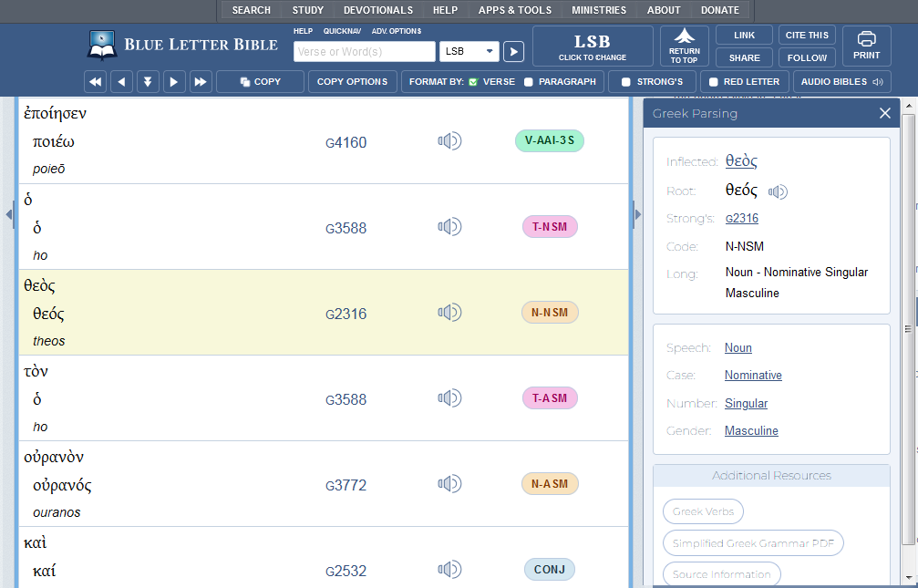This screenshot has height=588, width=918.
Task: Open CONJ parsing tag
Action: click(x=549, y=569)
